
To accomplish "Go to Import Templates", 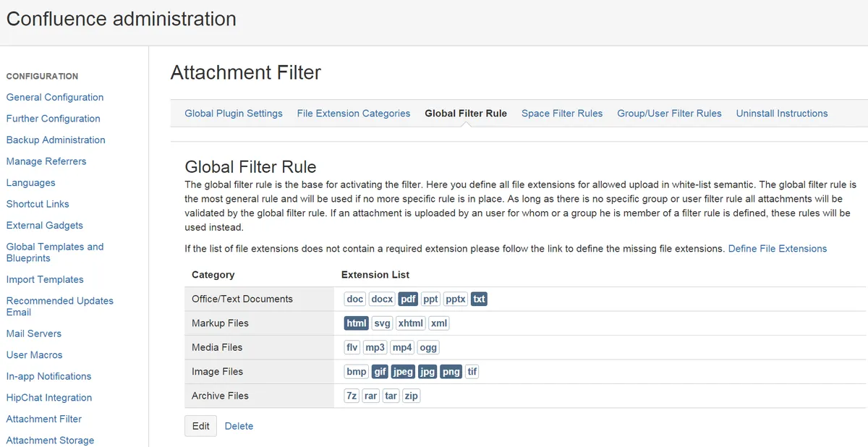I will [x=45, y=279].
